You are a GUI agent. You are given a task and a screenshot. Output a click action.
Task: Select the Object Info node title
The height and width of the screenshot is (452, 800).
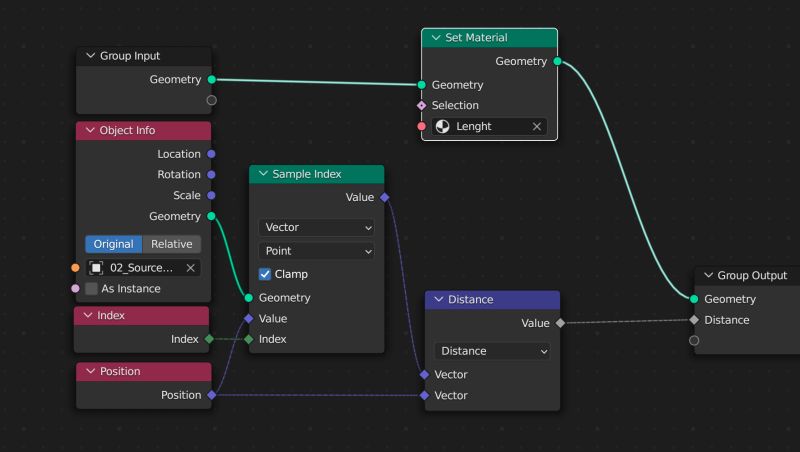(127, 130)
